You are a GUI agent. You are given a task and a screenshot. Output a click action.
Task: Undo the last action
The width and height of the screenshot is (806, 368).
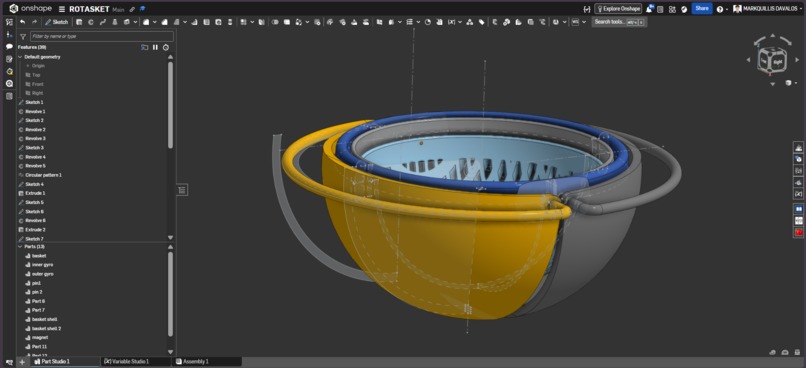pyautogui.click(x=22, y=22)
